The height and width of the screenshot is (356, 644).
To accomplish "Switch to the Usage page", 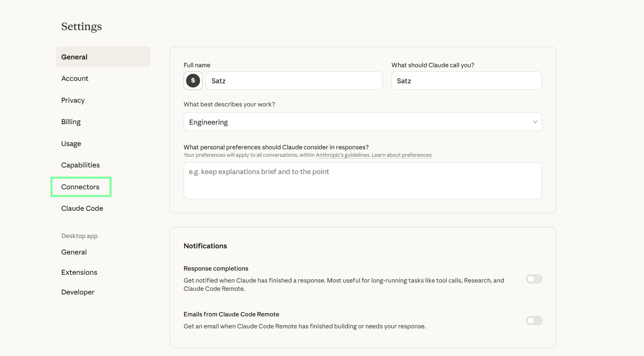I will [71, 144].
